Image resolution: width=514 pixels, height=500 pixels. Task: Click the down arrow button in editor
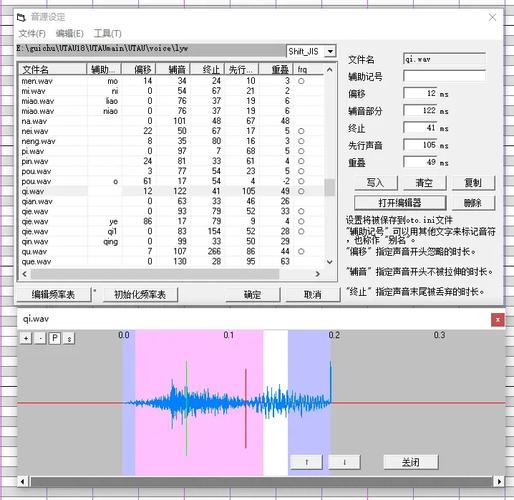pos(344,462)
